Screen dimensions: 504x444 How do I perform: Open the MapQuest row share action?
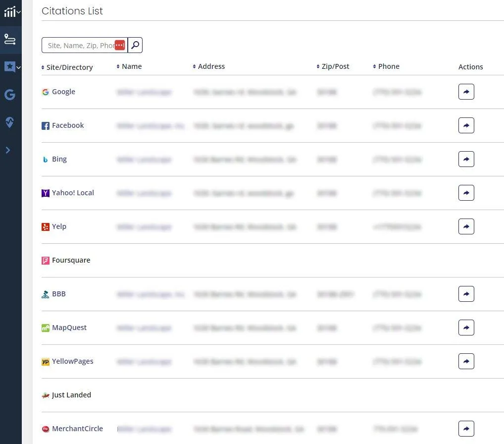466,328
